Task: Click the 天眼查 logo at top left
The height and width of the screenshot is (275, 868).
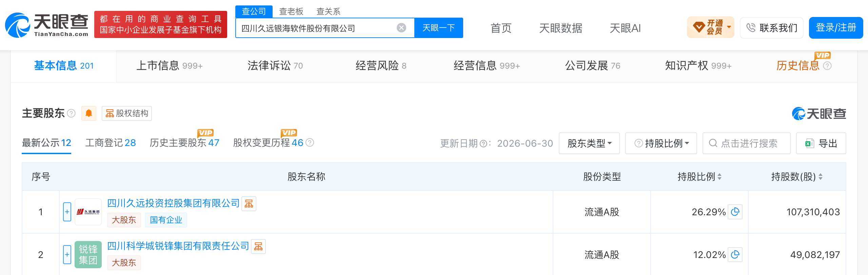Action: coord(47,25)
